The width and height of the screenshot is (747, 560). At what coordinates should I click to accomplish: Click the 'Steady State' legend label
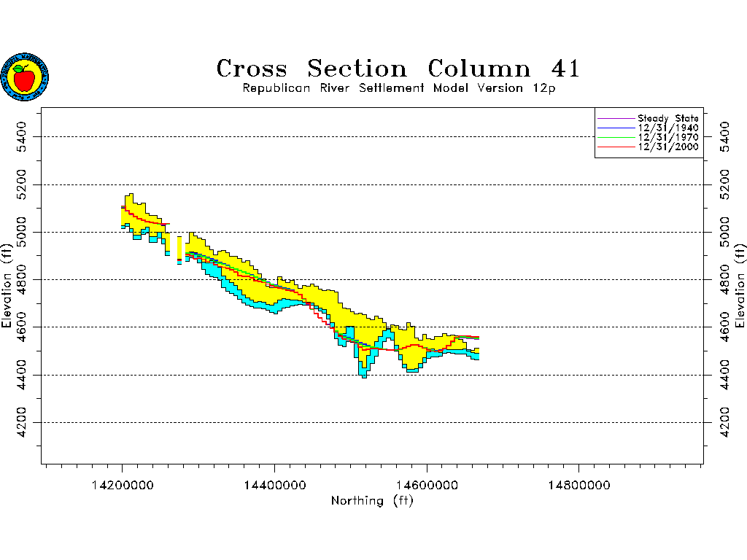[x=667, y=118]
